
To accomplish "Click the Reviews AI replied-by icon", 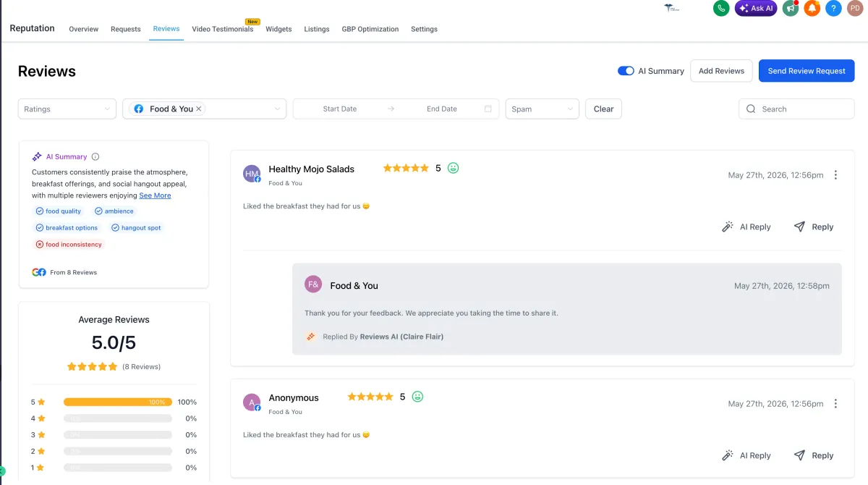I will click(311, 337).
